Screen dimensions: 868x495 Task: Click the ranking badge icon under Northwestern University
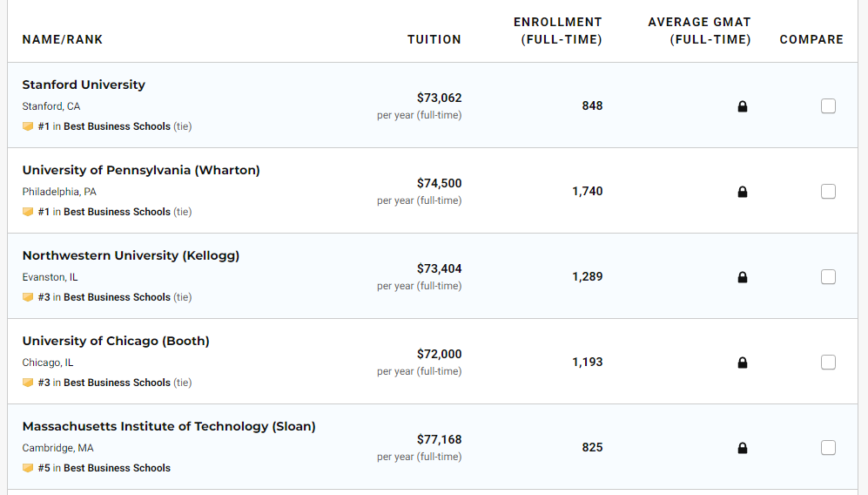coord(28,297)
